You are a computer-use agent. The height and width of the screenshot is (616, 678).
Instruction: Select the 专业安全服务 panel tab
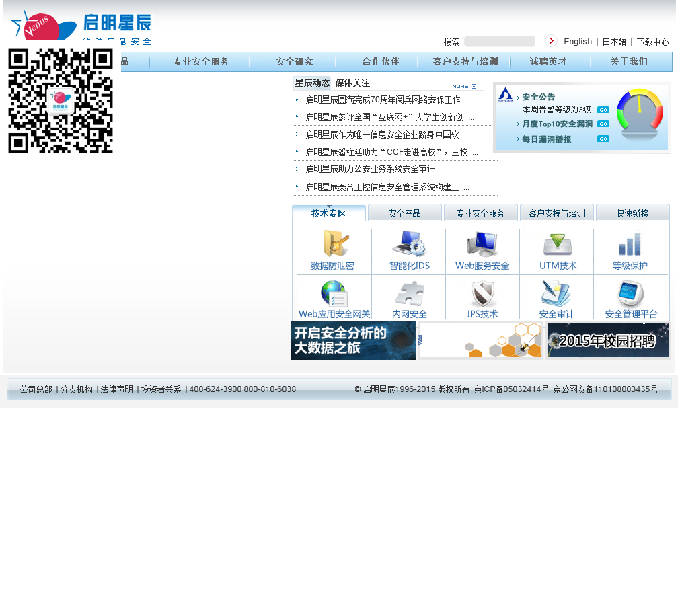tap(480, 213)
